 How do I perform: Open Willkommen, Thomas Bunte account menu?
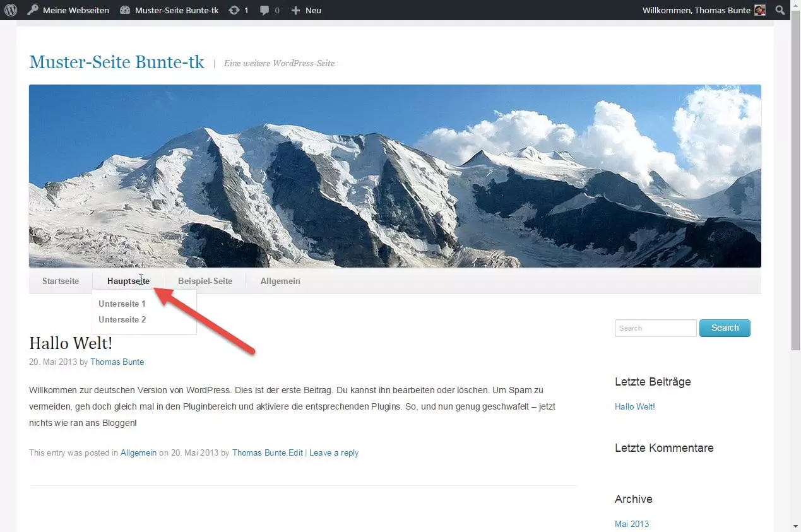[x=696, y=10]
